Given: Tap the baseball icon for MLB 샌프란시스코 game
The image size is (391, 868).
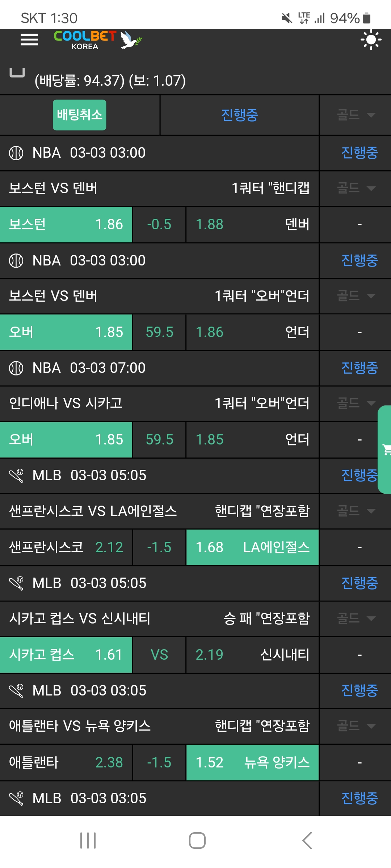Looking at the screenshot, I should (16, 476).
